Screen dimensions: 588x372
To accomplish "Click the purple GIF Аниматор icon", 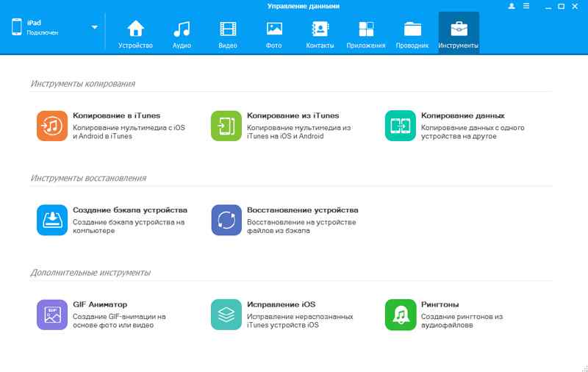I will tap(52, 315).
